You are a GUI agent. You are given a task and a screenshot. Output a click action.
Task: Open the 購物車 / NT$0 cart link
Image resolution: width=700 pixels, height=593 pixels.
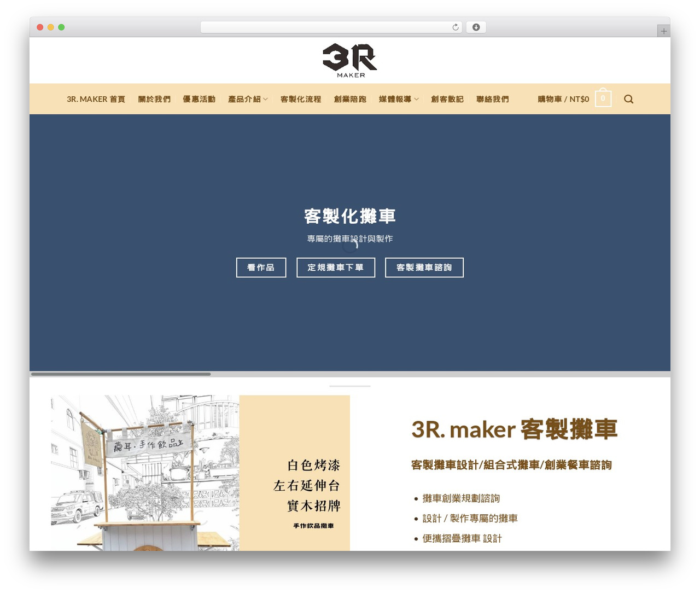tap(563, 99)
